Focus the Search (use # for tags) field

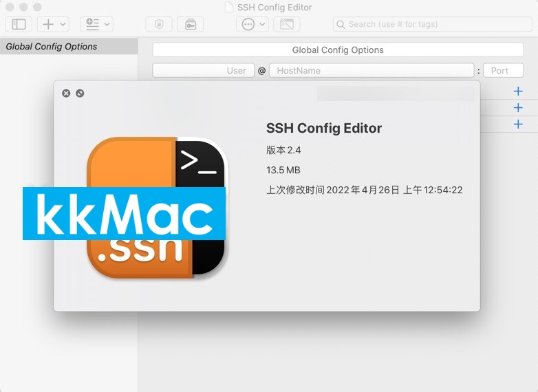(x=432, y=24)
